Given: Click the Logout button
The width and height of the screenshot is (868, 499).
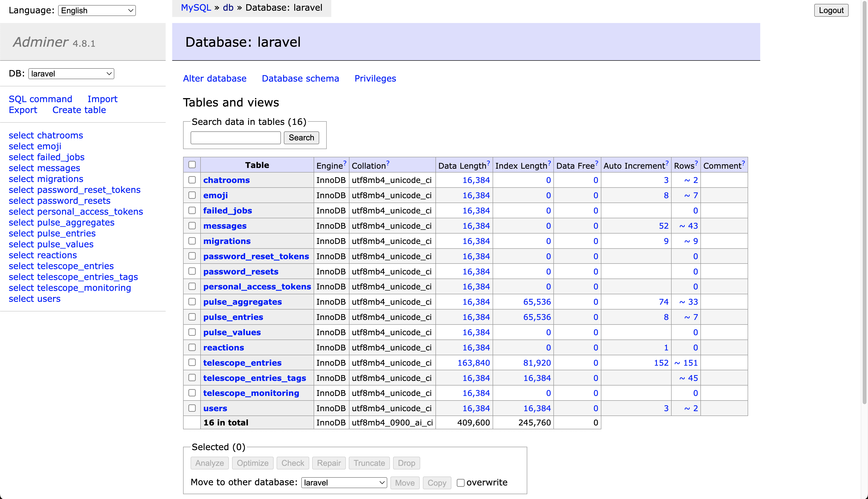Looking at the screenshot, I should click(831, 10).
